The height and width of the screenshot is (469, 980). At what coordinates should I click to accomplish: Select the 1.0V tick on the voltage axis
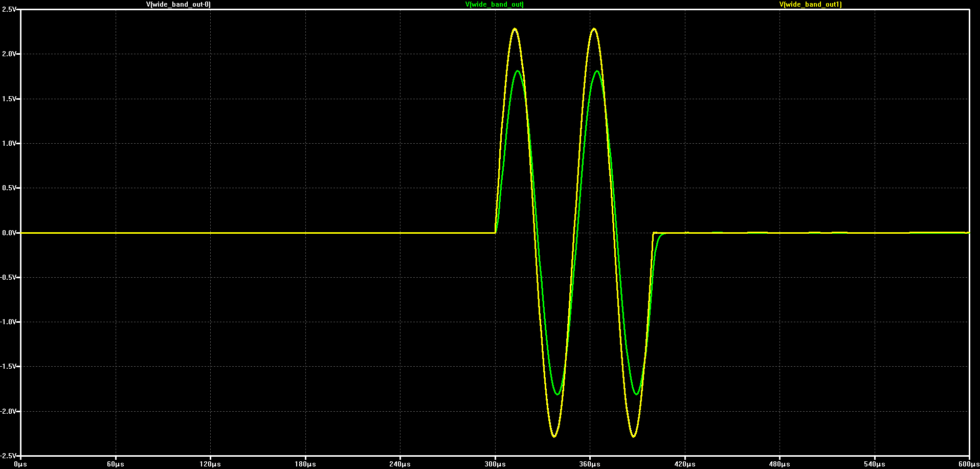[x=9, y=144]
